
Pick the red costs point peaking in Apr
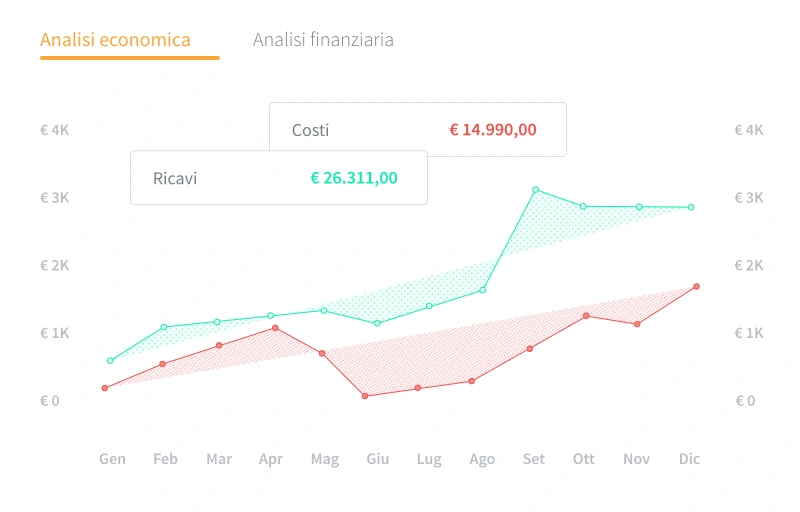pos(275,328)
